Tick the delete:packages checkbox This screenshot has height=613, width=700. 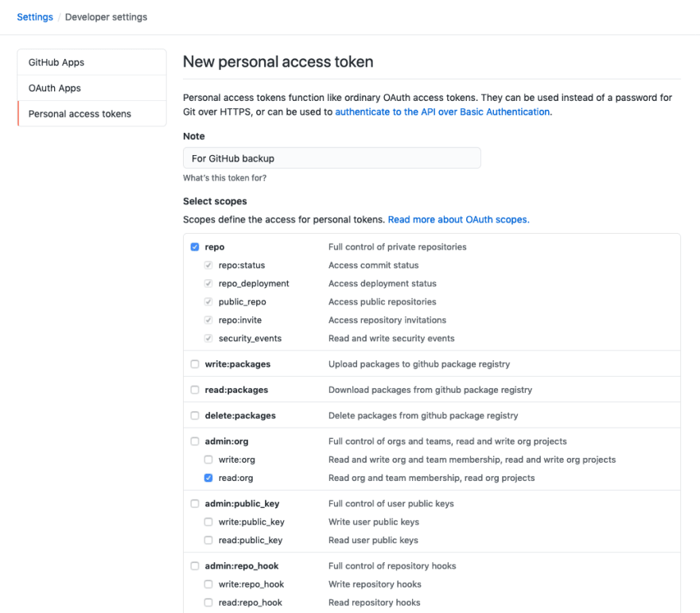tap(195, 416)
